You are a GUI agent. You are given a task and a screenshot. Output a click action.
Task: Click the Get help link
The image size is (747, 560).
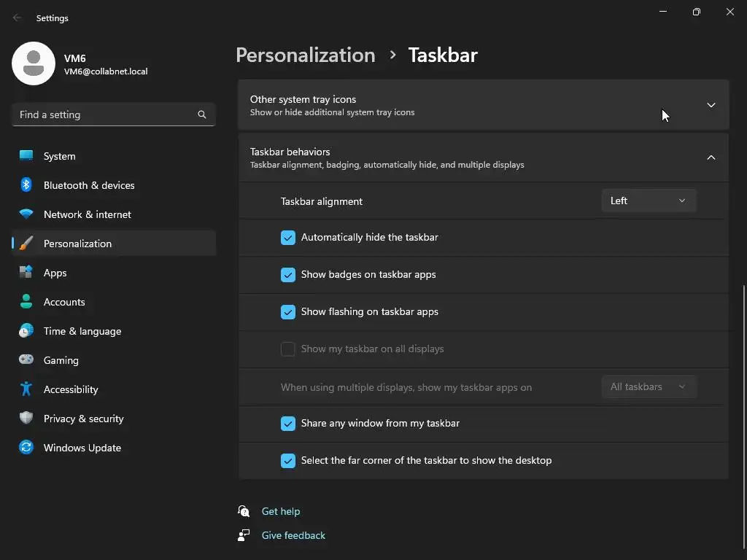[x=281, y=511]
